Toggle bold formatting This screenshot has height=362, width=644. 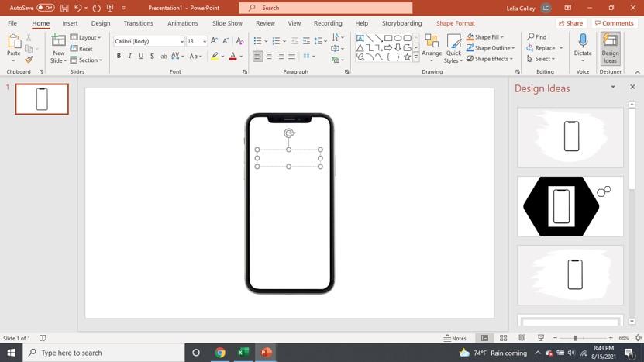[x=119, y=57]
